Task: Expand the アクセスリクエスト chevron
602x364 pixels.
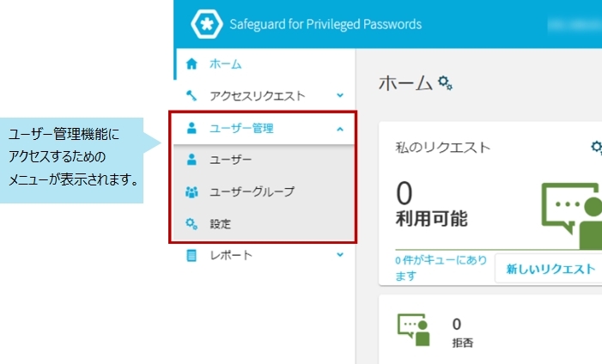Action: (x=340, y=95)
